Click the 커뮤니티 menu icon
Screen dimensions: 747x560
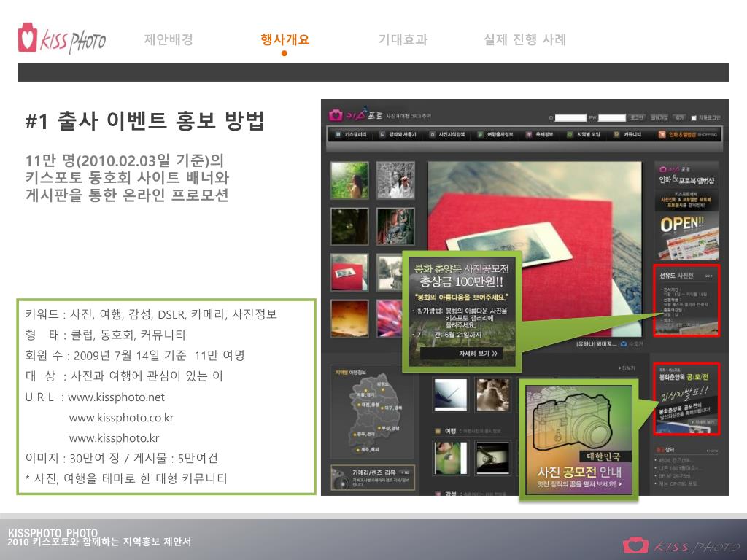(616, 135)
